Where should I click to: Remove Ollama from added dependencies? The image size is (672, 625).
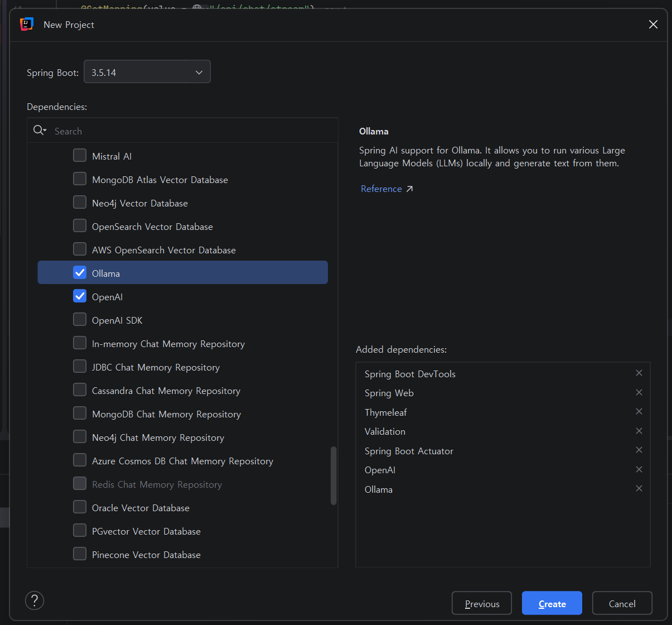pyautogui.click(x=639, y=488)
